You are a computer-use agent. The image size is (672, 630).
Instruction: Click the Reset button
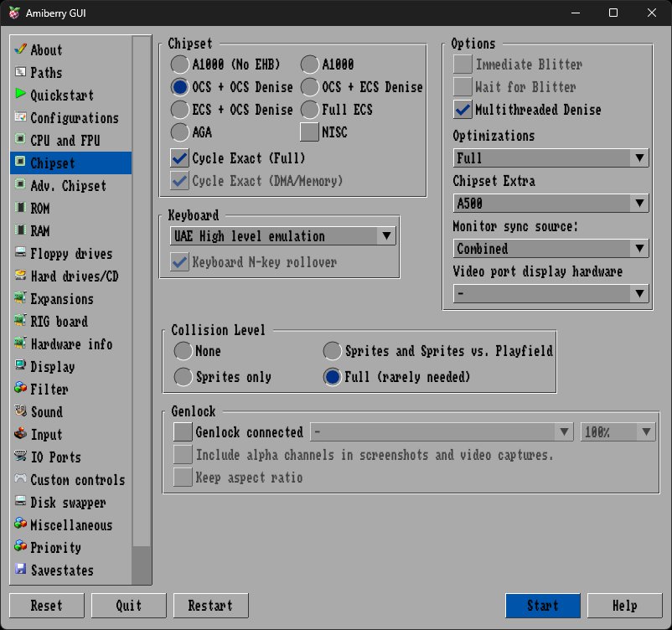tap(47, 605)
